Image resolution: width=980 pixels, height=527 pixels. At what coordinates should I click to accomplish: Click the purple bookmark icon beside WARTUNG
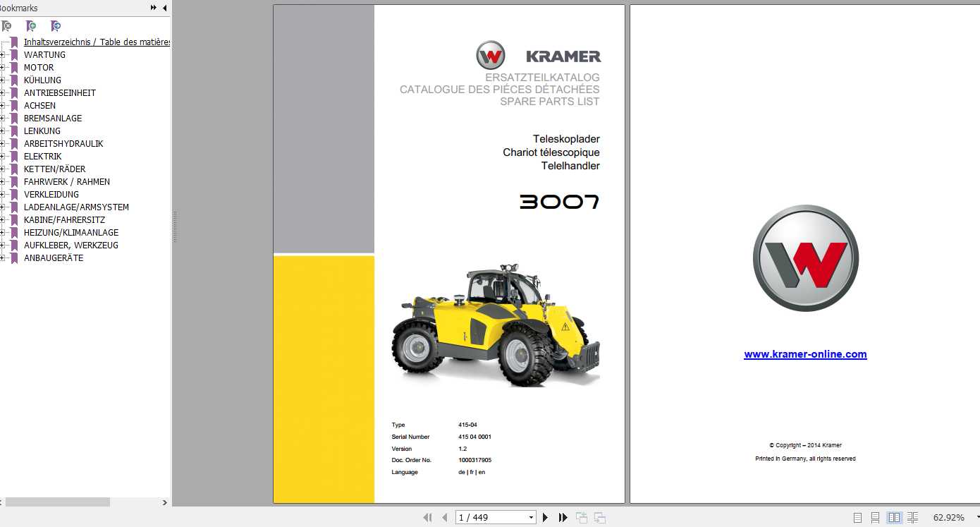click(x=14, y=54)
